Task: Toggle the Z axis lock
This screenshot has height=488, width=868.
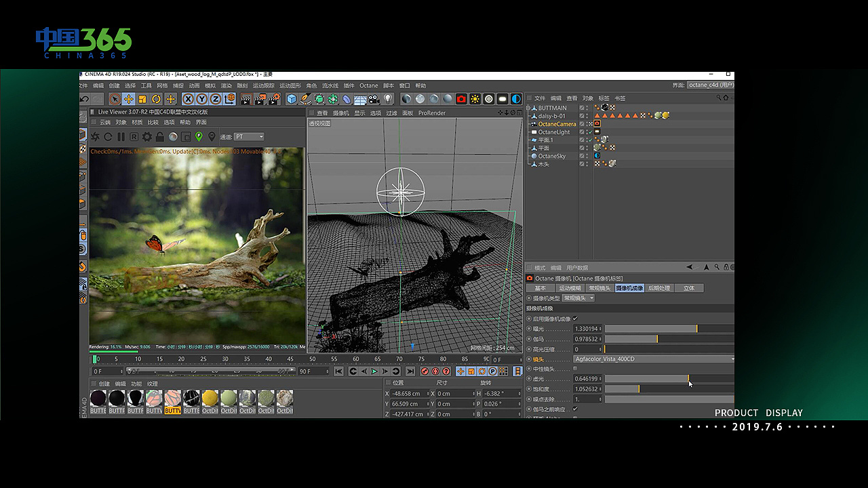Action: click(x=216, y=99)
